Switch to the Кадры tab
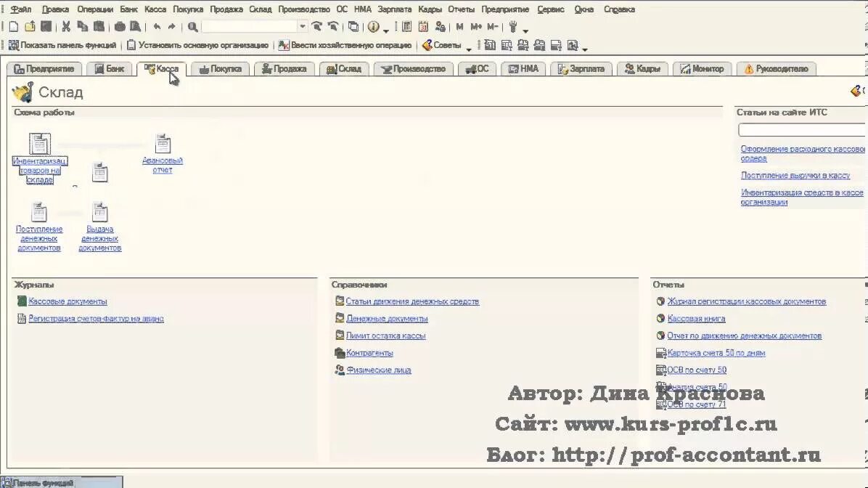The height and width of the screenshot is (488, 868). coord(642,69)
